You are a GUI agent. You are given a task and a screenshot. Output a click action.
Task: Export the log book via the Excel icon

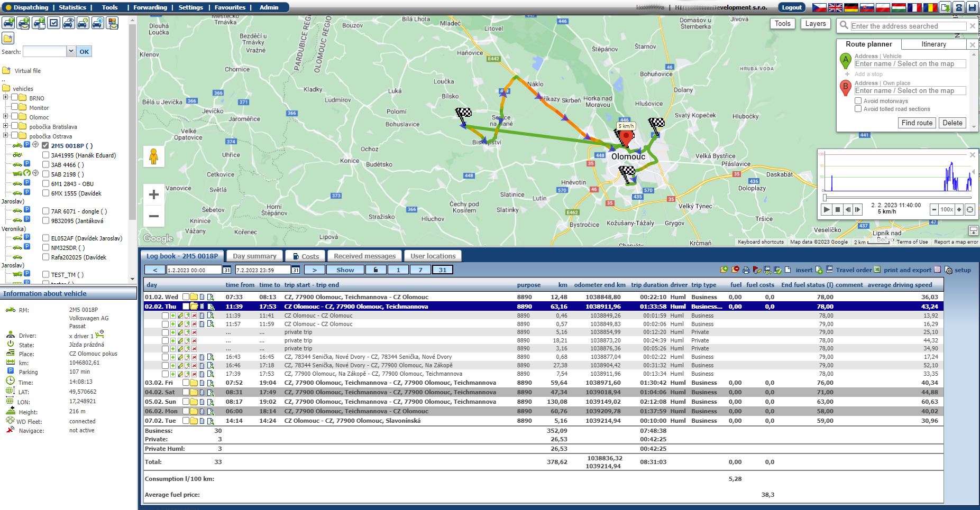pos(877,270)
